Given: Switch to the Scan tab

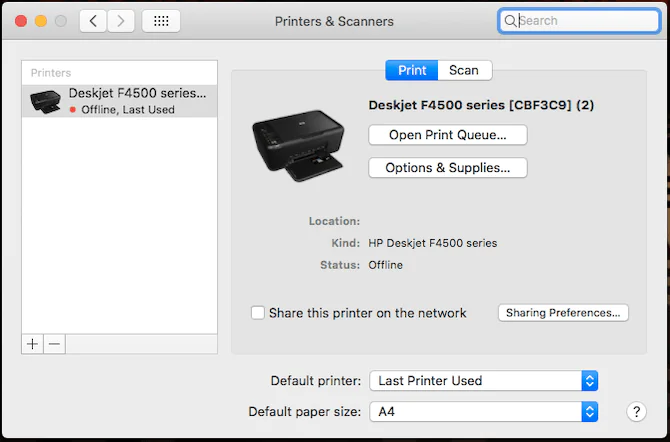Looking at the screenshot, I should pyautogui.click(x=464, y=70).
